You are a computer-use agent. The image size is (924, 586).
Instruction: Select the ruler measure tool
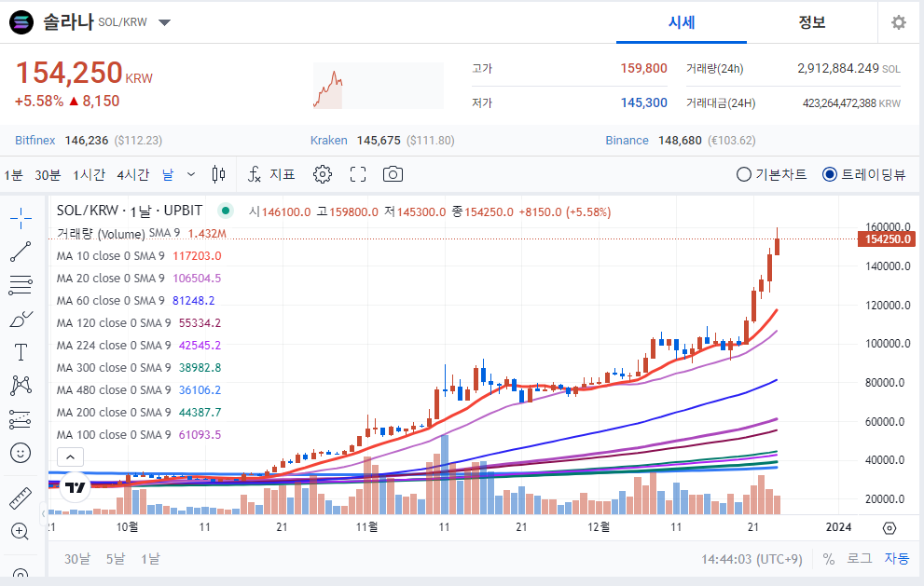pyautogui.click(x=21, y=498)
